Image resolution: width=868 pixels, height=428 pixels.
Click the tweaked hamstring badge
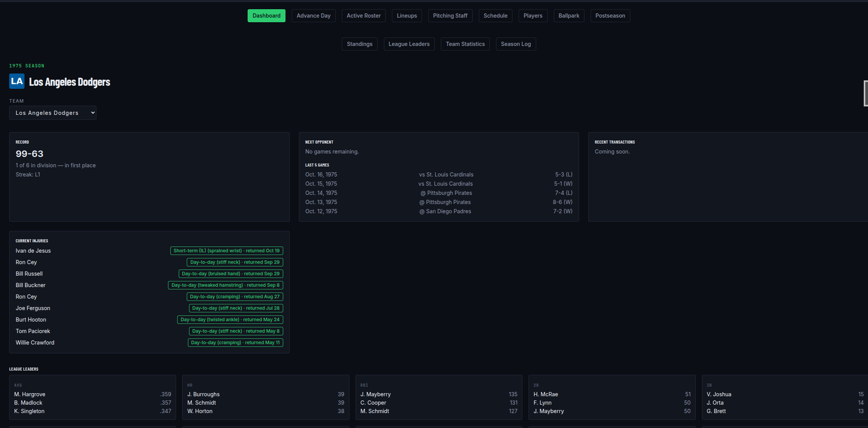point(225,285)
